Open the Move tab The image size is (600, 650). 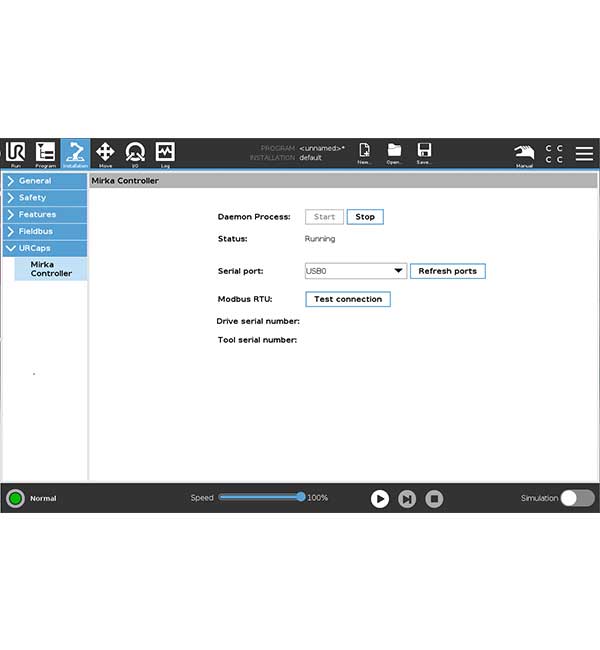point(105,154)
